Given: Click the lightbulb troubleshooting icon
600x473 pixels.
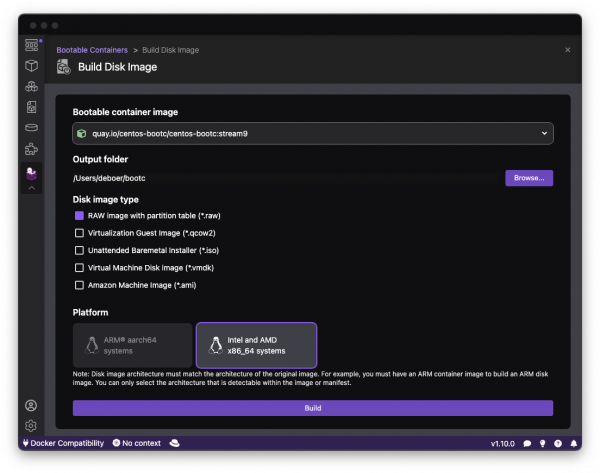Looking at the screenshot, I should [542, 444].
